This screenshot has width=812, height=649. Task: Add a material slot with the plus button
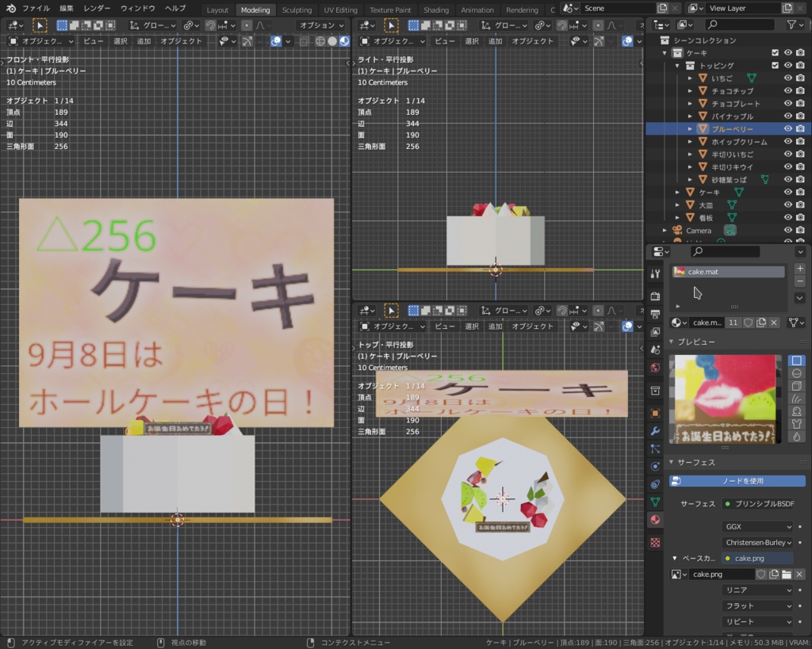tap(800, 268)
